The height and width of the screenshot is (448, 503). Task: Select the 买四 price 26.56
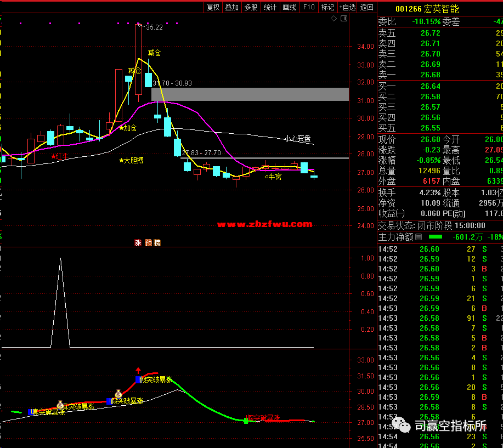tap(431, 117)
